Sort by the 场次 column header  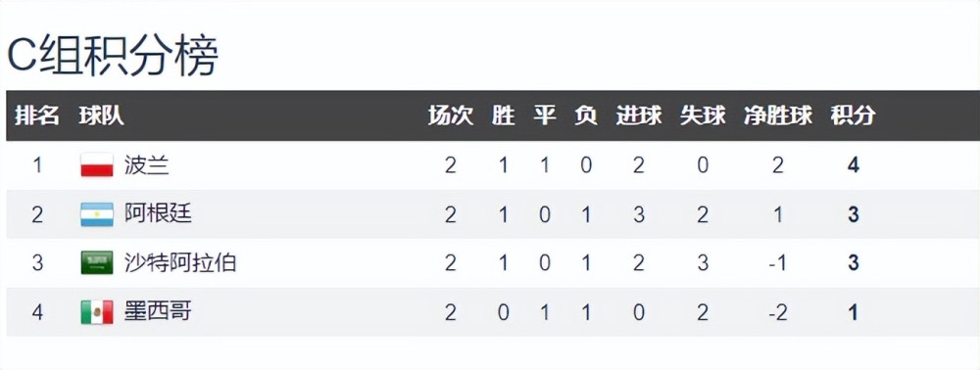451,116
